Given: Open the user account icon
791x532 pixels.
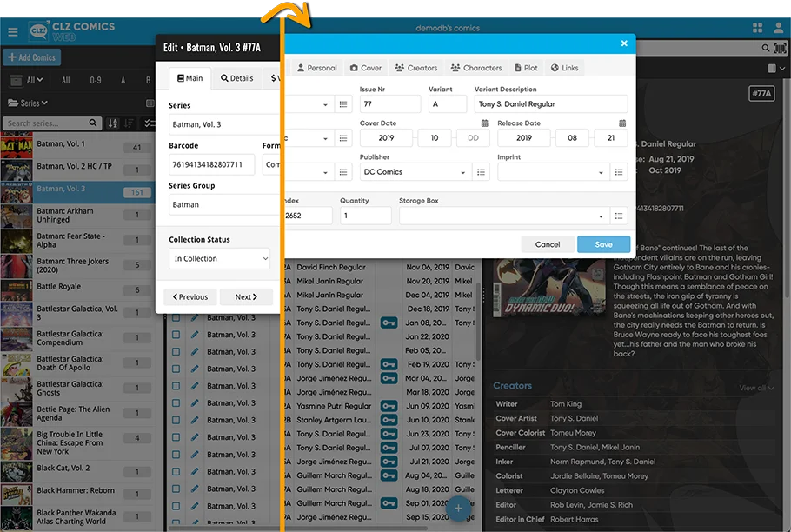Looking at the screenshot, I should (779, 28).
